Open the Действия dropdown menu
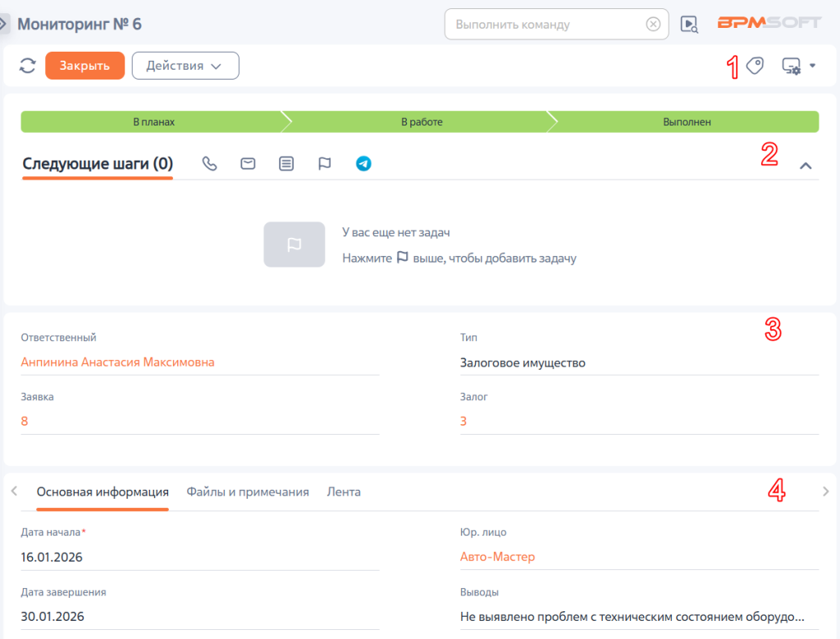This screenshot has height=639, width=840. tap(185, 66)
